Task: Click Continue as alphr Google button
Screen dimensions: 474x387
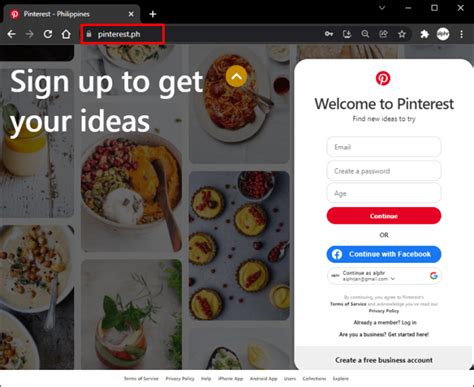Action: (x=384, y=276)
